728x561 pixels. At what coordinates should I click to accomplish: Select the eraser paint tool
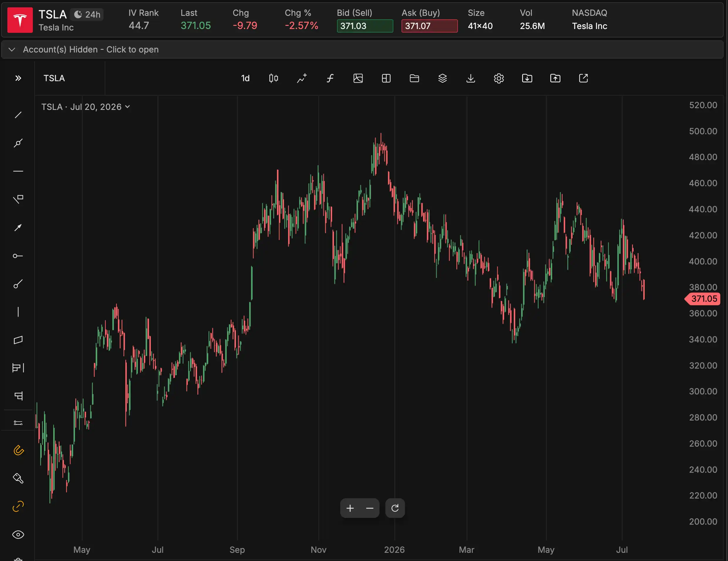click(x=18, y=478)
